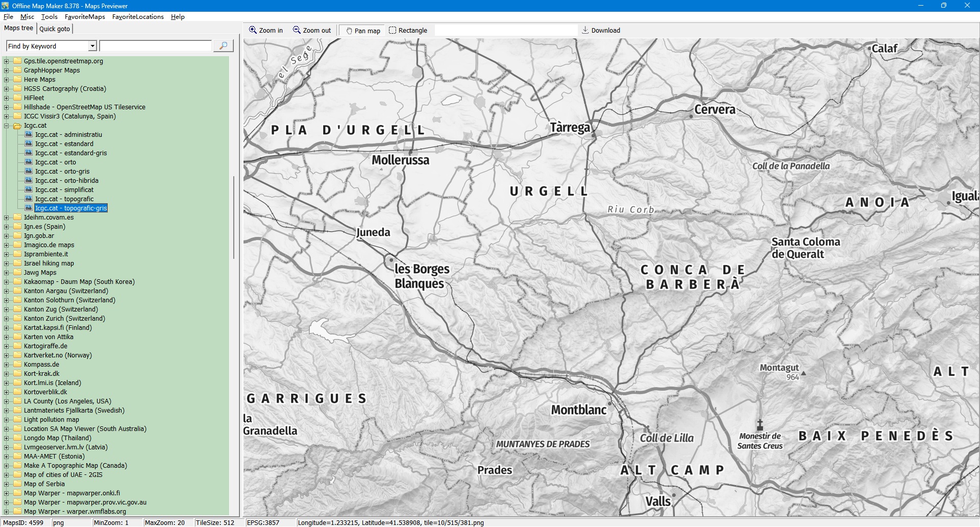Expand the Jawg Maps folder node
Image resolution: width=980 pixels, height=527 pixels.
click(x=7, y=273)
